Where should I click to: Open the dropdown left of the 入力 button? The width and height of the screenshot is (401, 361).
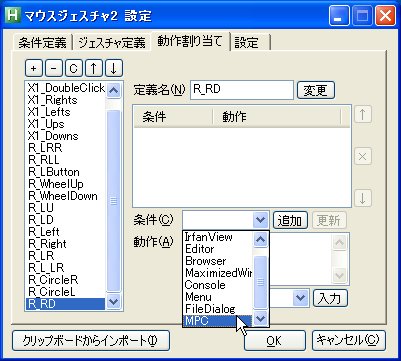point(301,298)
